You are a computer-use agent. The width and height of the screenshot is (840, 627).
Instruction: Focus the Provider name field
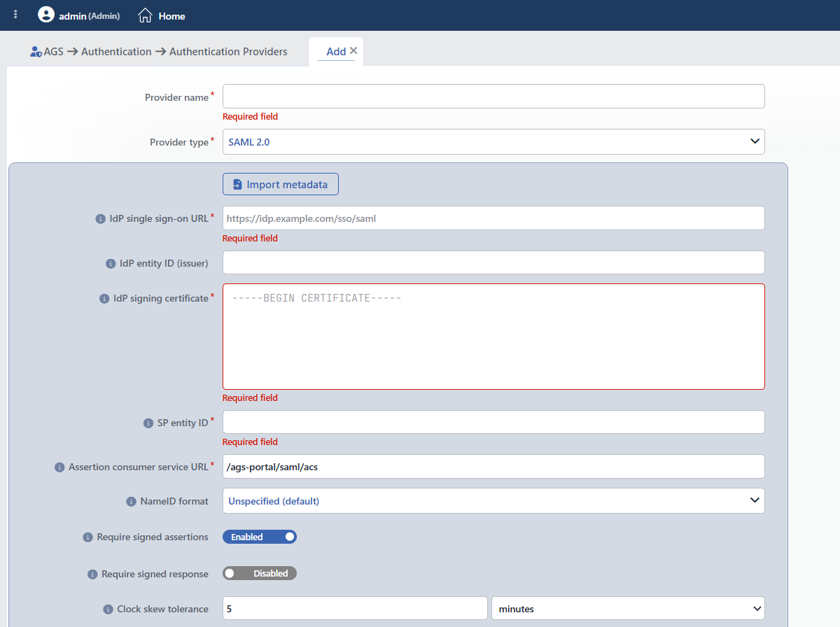pos(493,97)
